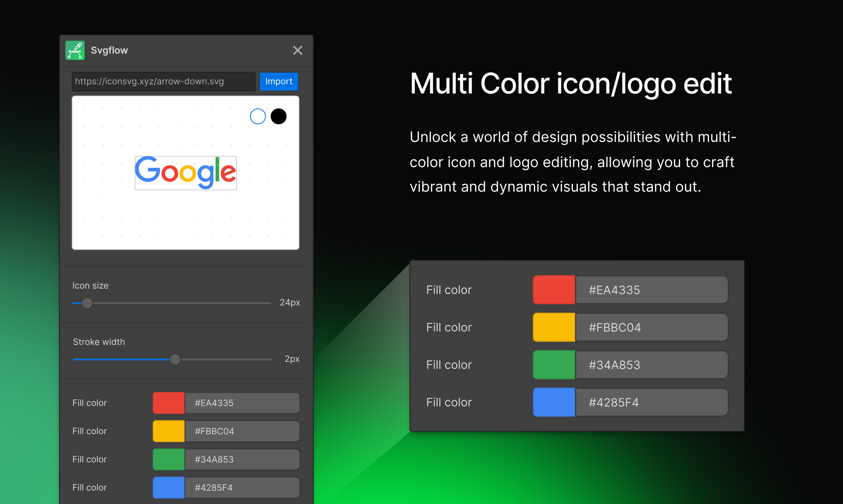
Task: Open the yellow fill swatch in the Svgflow panel
Action: 169,431
